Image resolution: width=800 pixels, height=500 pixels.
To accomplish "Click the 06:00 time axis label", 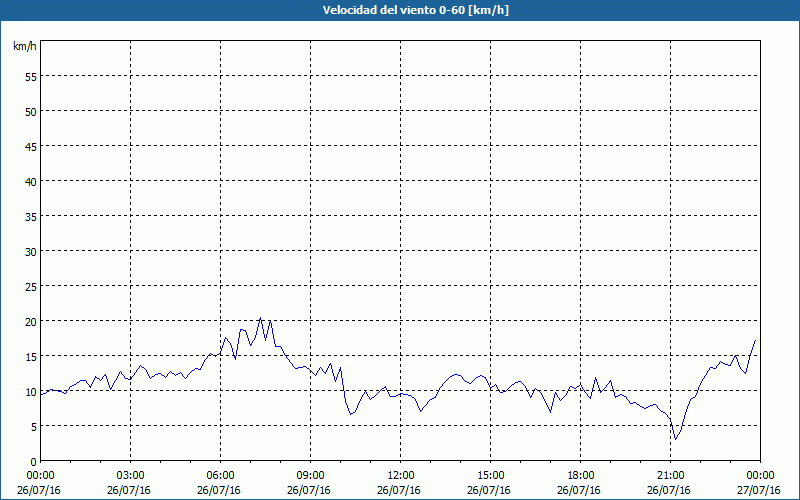I will point(220,476).
